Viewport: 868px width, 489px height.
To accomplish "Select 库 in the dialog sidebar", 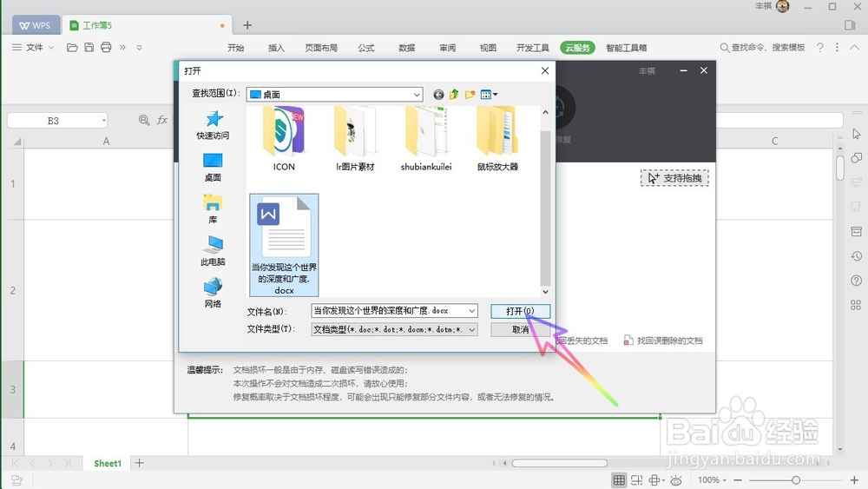I will 214,208.
